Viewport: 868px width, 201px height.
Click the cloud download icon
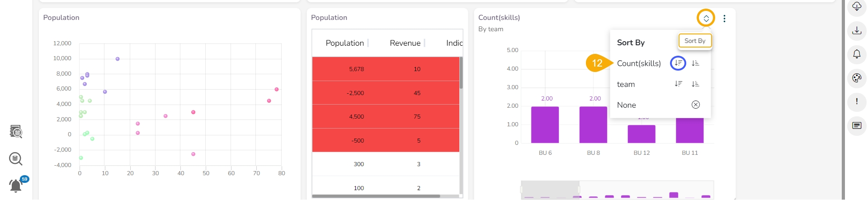click(x=857, y=6)
